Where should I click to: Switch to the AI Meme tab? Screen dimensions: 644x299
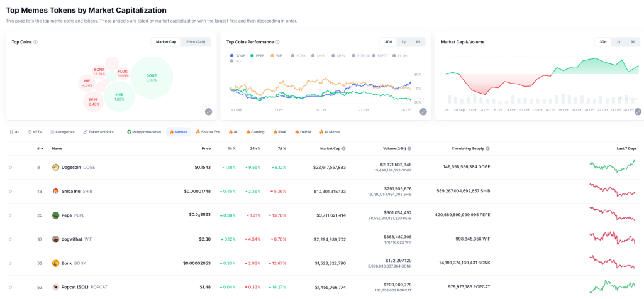tap(329, 132)
